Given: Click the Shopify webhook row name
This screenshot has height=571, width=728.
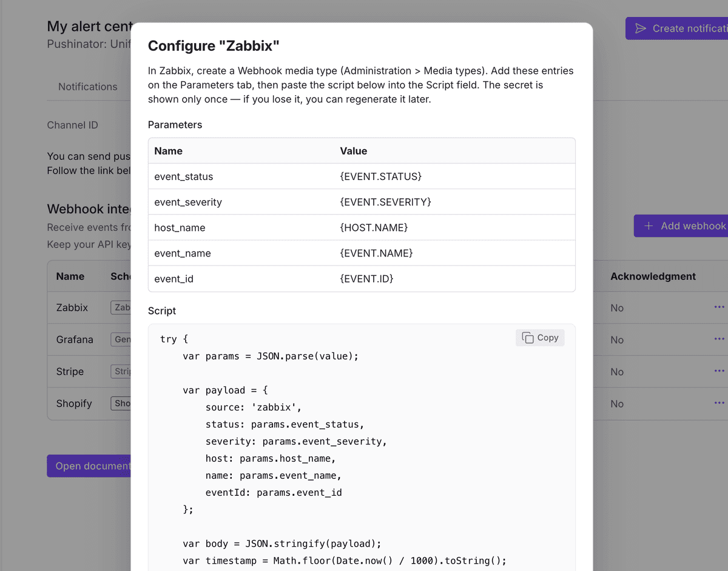Looking at the screenshot, I should 74,403.
